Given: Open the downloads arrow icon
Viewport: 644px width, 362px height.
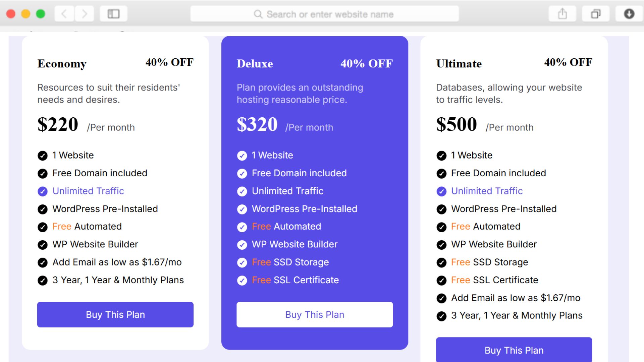Looking at the screenshot, I should coord(629,14).
